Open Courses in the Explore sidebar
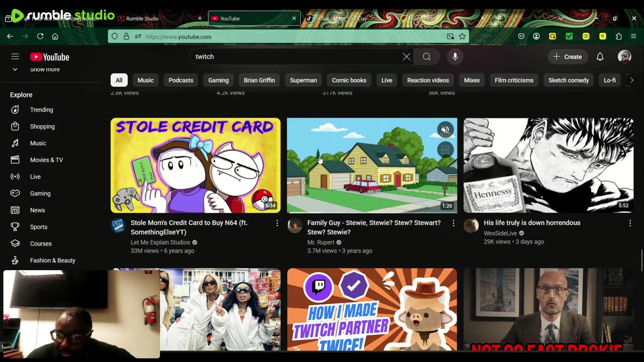This screenshot has width=644, height=362. [50, 244]
